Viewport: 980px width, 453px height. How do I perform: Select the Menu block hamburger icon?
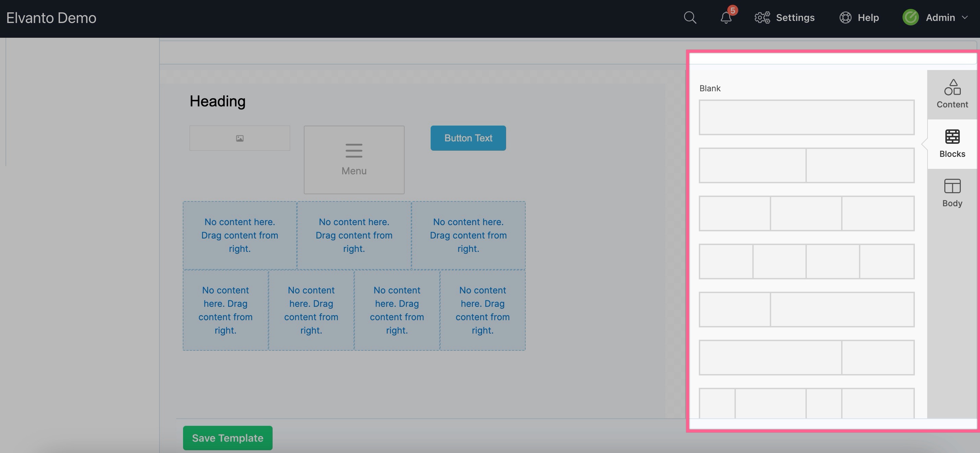354,150
